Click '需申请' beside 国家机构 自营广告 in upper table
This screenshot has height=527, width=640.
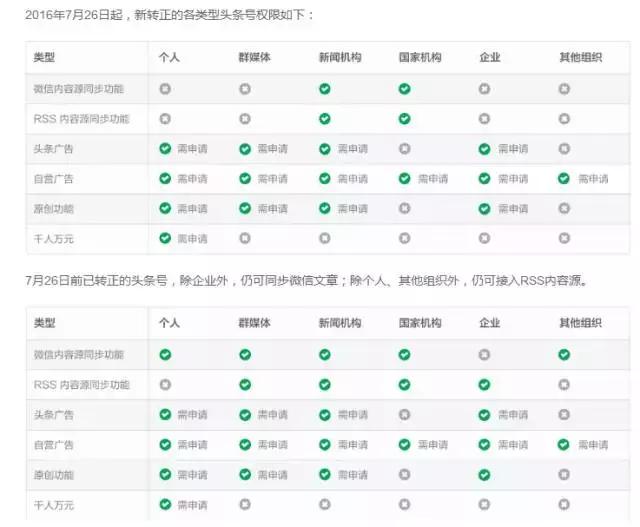click(433, 179)
